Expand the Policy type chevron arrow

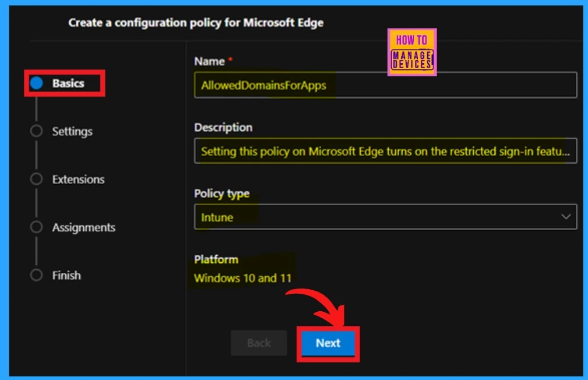point(565,217)
